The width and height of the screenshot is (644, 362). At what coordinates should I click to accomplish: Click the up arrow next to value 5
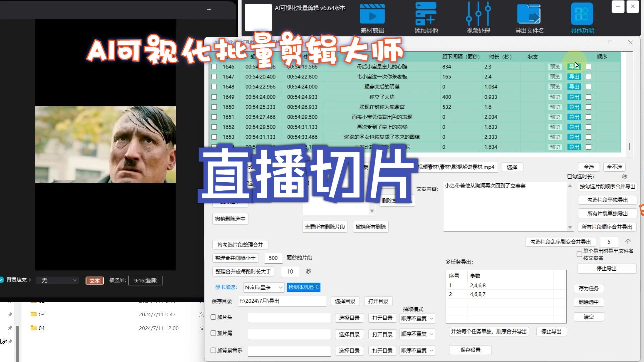click(628, 241)
